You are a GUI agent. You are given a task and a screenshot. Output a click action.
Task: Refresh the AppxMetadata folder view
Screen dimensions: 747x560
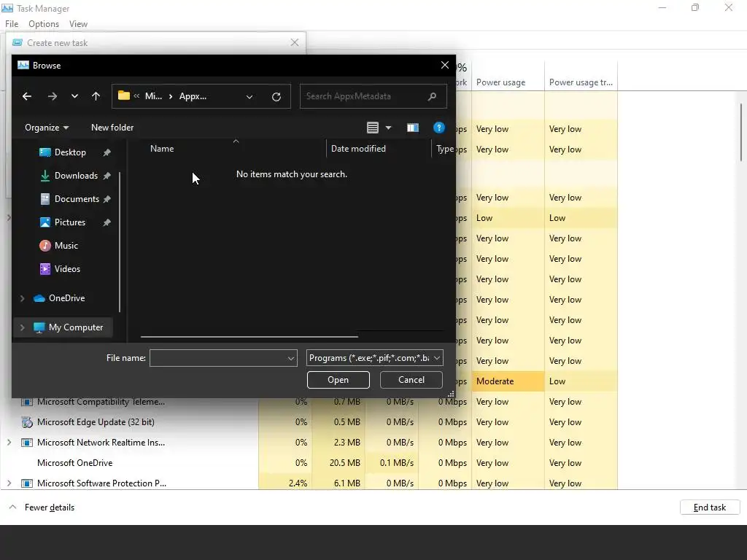click(x=276, y=97)
